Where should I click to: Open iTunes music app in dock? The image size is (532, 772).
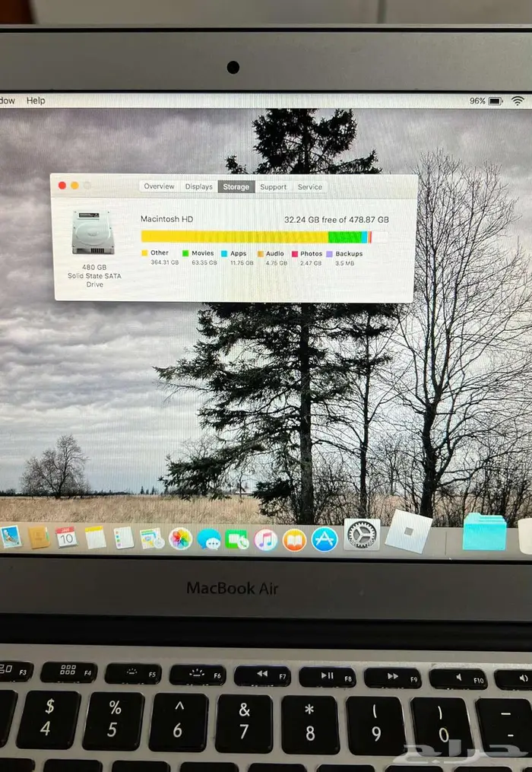coord(265,539)
